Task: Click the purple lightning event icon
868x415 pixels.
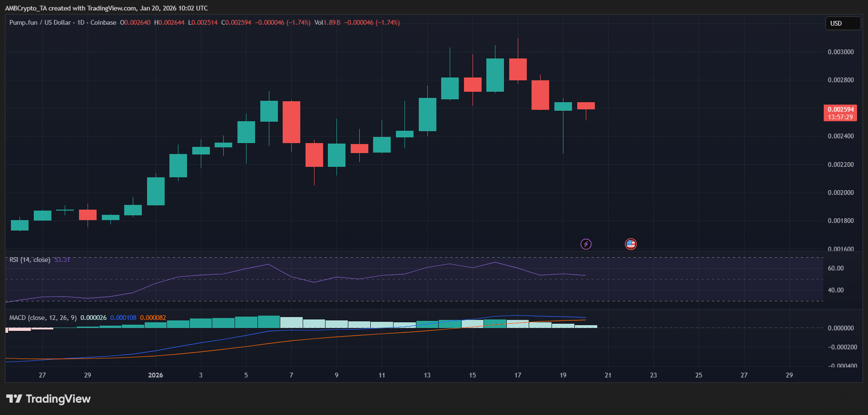Action: tap(586, 244)
